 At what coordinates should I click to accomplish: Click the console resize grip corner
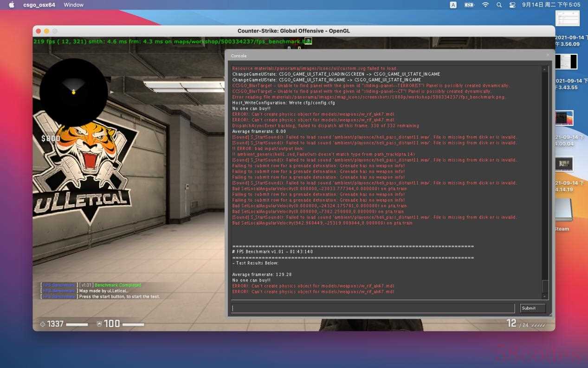pyautogui.click(x=551, y=314)
